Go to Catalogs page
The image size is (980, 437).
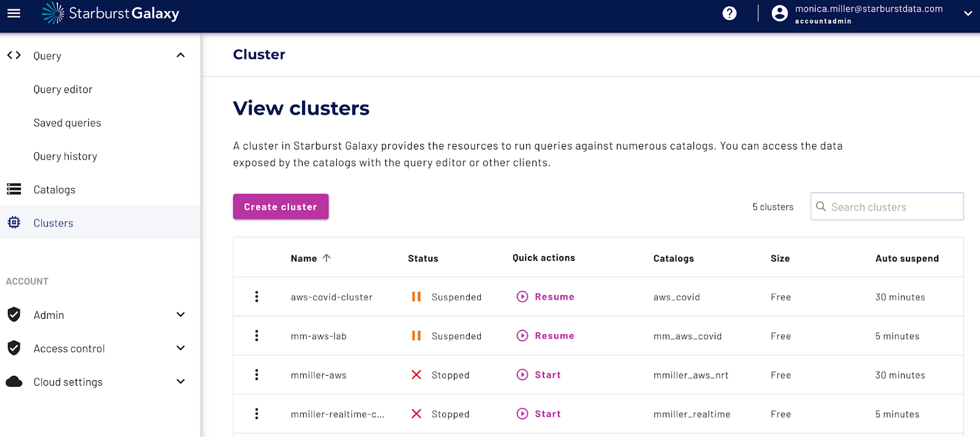click(x=55, y=190)
